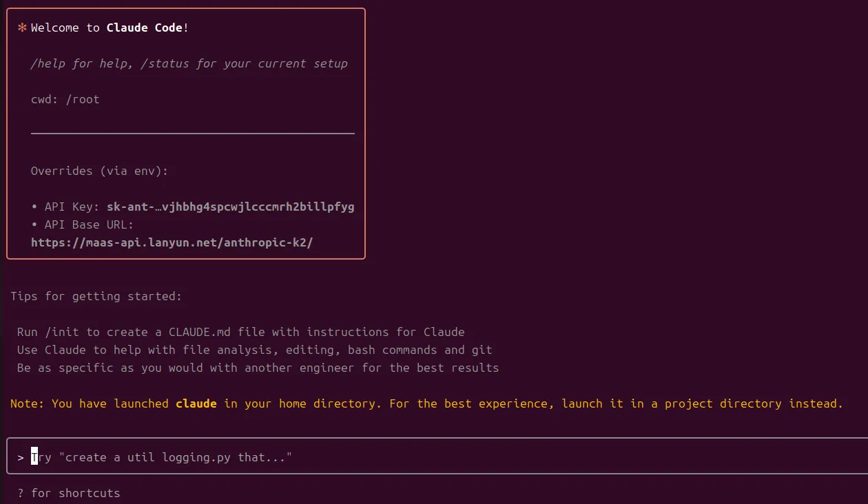868x504 pixels.
Task: Click the orange asterisk Claude Code icon
Action: [22, 28]
